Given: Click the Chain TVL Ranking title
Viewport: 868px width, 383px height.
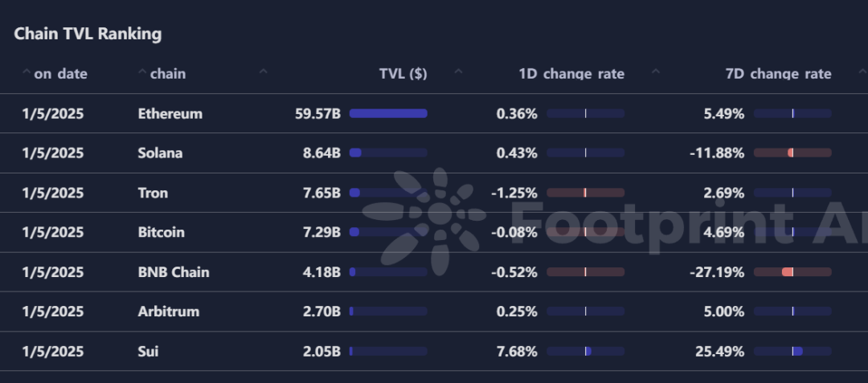Looking at the screenshot, I should point(88,34).
